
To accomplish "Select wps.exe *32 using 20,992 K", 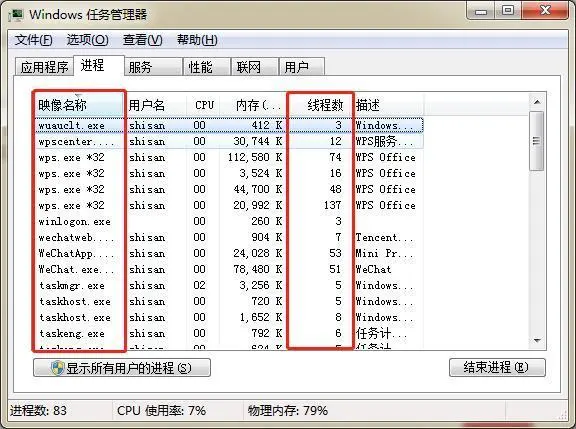I will pos(229,205).
